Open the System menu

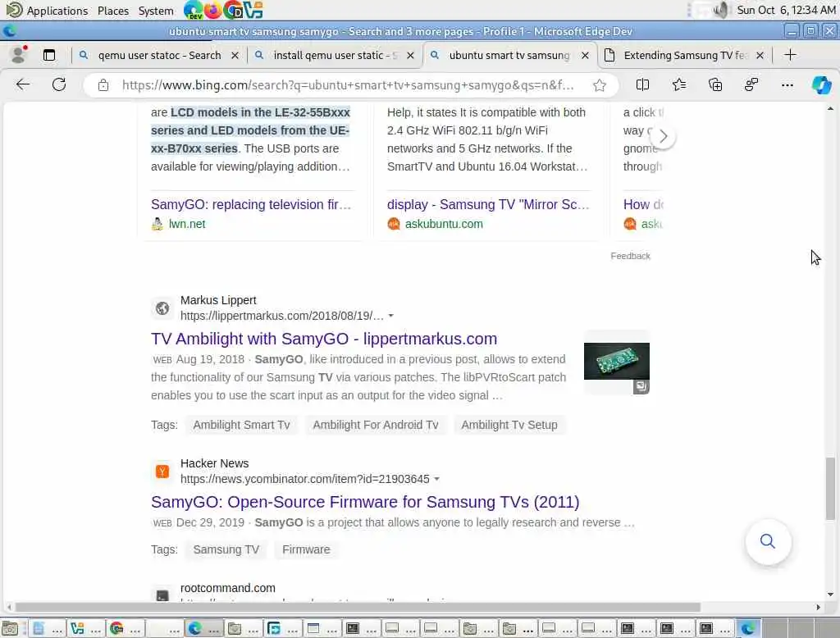pyautogui.click(x=156, y=11)
